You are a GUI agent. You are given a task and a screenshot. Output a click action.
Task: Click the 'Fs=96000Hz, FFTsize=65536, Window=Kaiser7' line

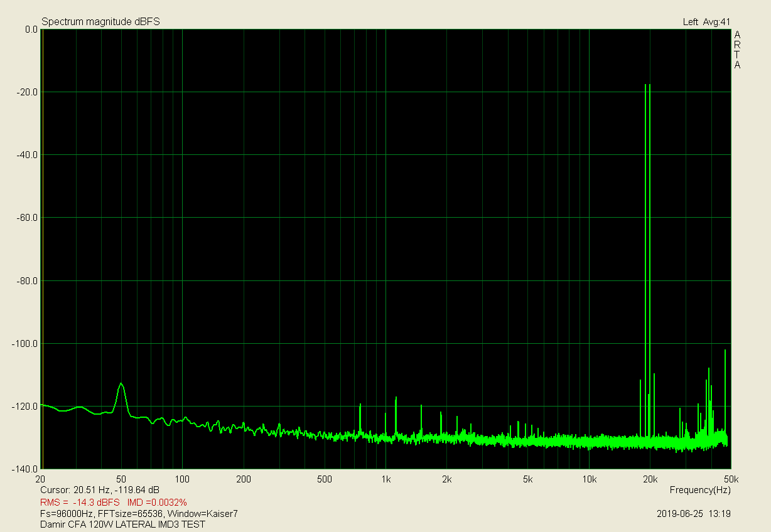(139, 513)
